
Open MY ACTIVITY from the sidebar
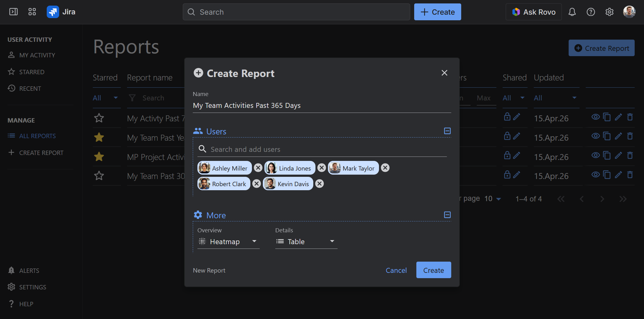pos(37,55)
